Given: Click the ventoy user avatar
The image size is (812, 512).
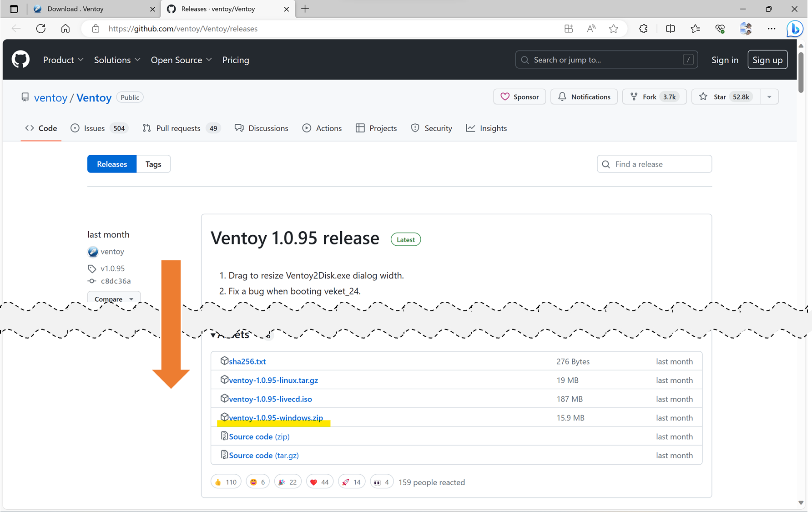Looking at the screenshot, I should [x=93, y=252].
